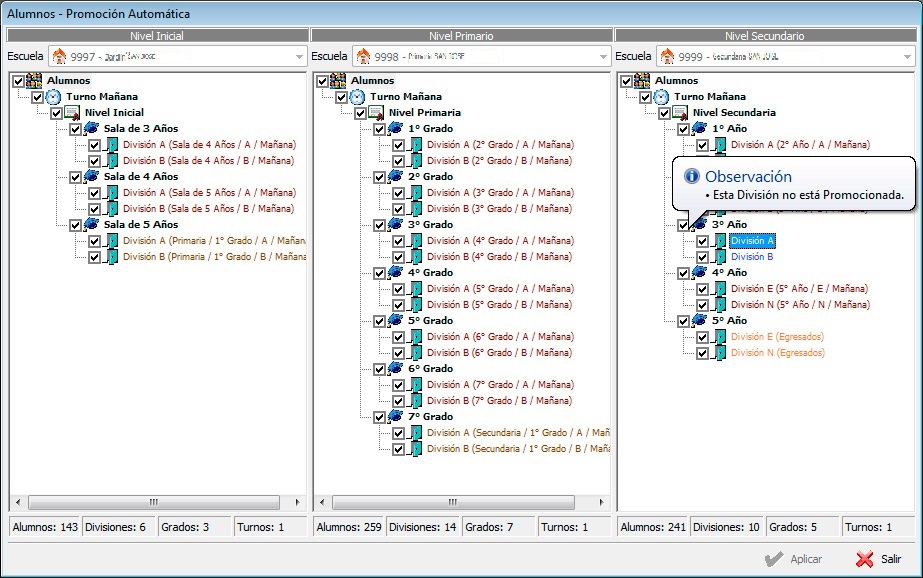This screenshot has width=923, height=578.
Task: Click the Nivel Secundario panel header
Action: 765,36
